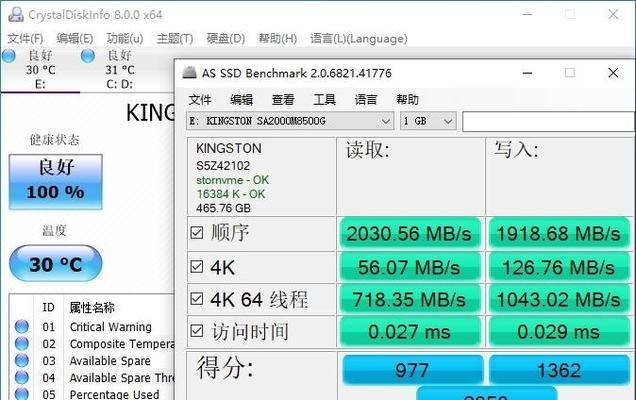Click the 30 °C temperature button
This screenshot has height=400, width=636.
pos(56,263)
